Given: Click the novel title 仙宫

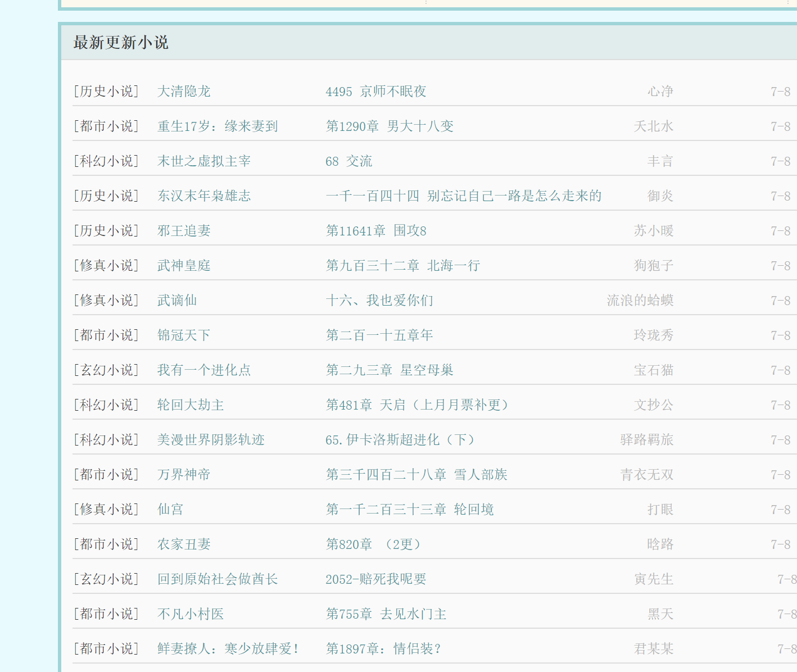Looking at the screenshot, I should [x=170, y=510].
